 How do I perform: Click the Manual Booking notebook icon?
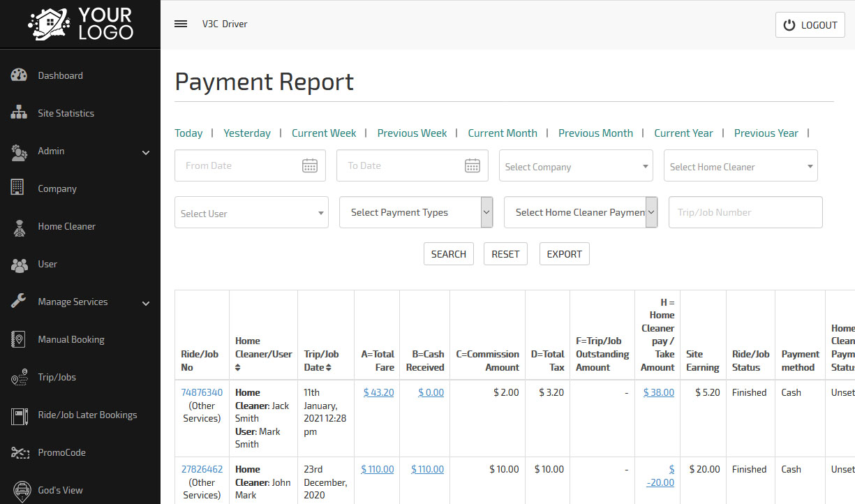pos(18,339)
